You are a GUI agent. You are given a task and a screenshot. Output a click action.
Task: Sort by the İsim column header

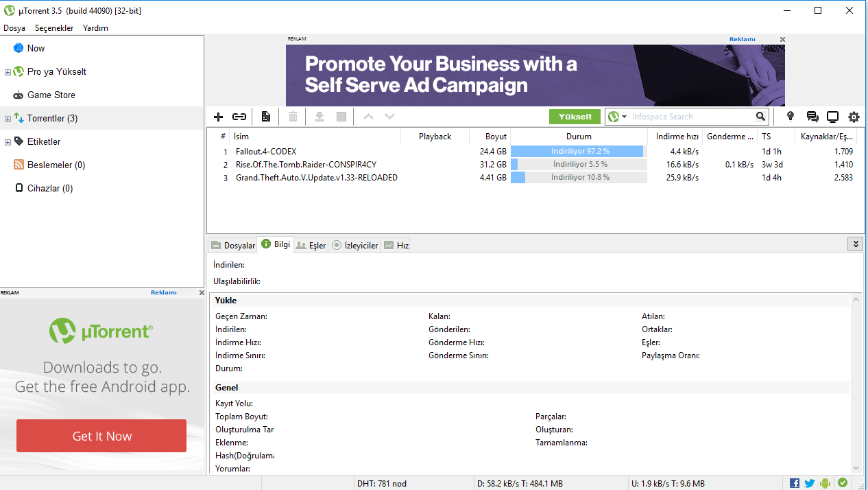pos(315,137)
